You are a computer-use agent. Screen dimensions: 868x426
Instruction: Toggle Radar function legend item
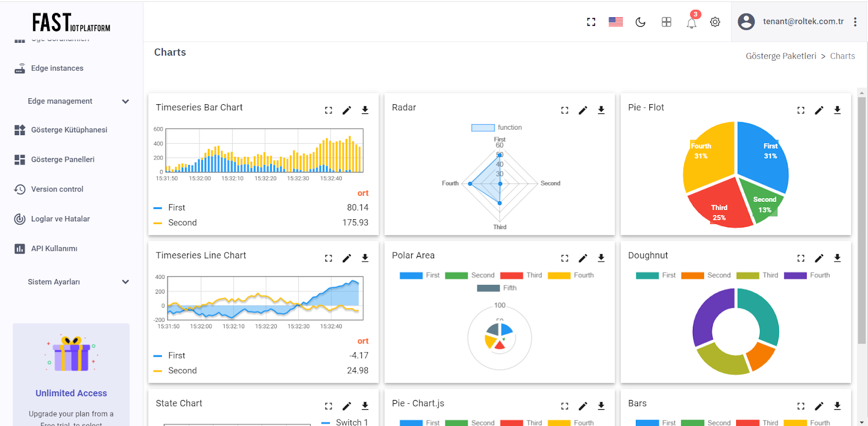[x=496, y=128]
